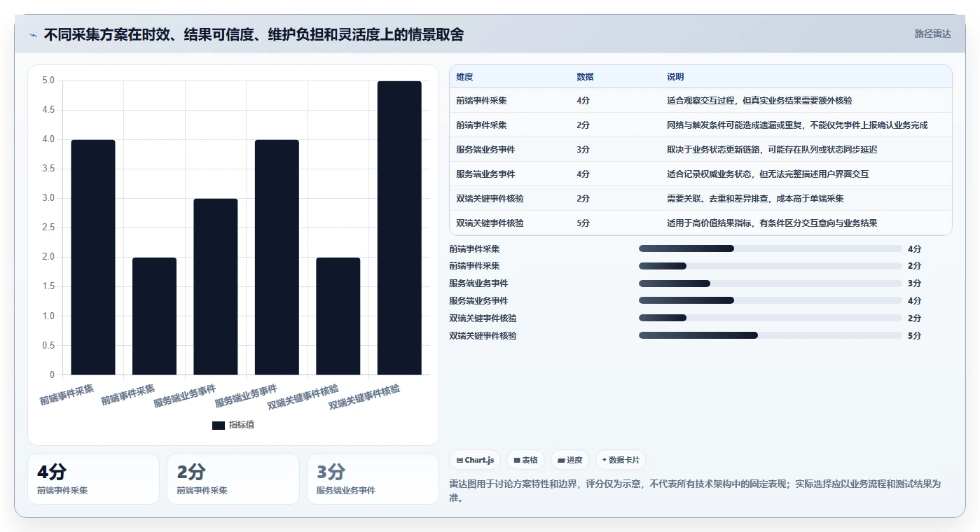Click the 服务端业务事件 progress bar showing 3分
This screenshot has width=980, height=532.
pos(771,283)
